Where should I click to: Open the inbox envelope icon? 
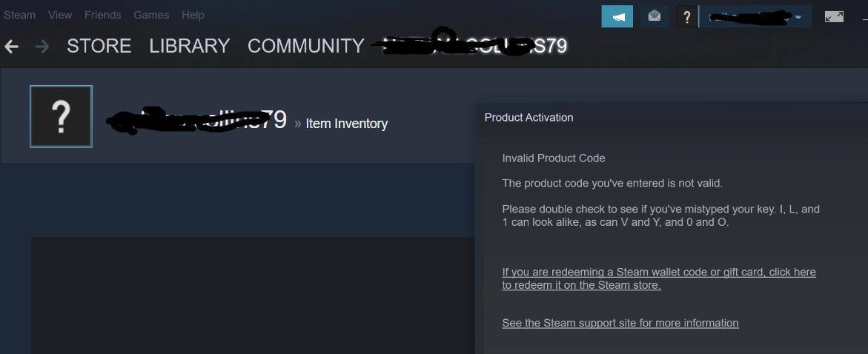coord(654,16)
